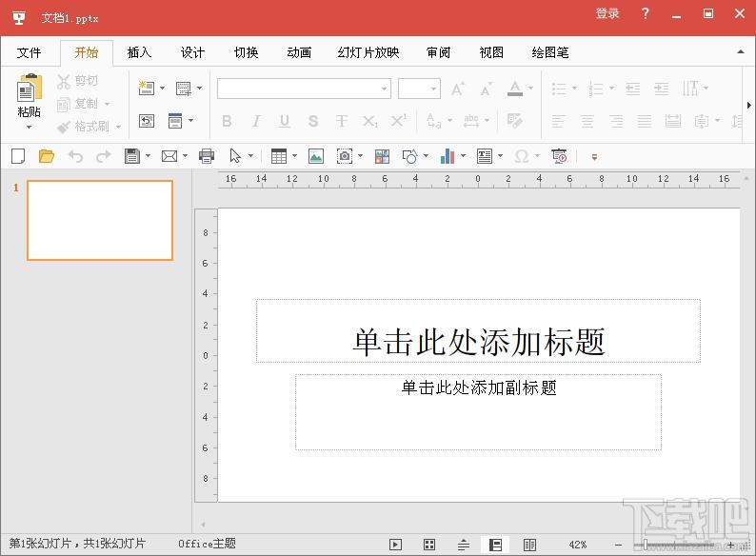Image resolution: width=756 pixels, height=556 pixels.
Task: Click the Omega symbol icon
Action: (x=522, y=156)
